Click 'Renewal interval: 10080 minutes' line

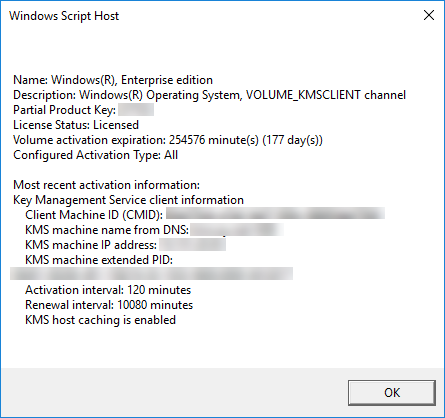click(109, 305)
